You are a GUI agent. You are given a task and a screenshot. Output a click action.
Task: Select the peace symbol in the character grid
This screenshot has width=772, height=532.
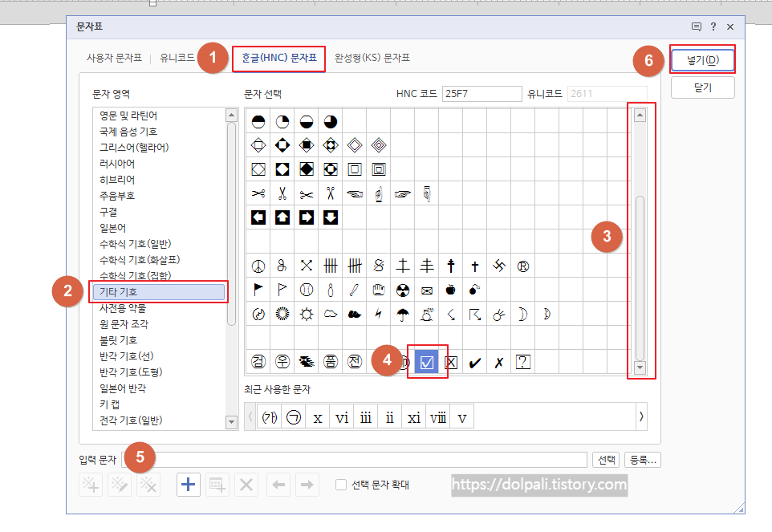tap(258, 266)
